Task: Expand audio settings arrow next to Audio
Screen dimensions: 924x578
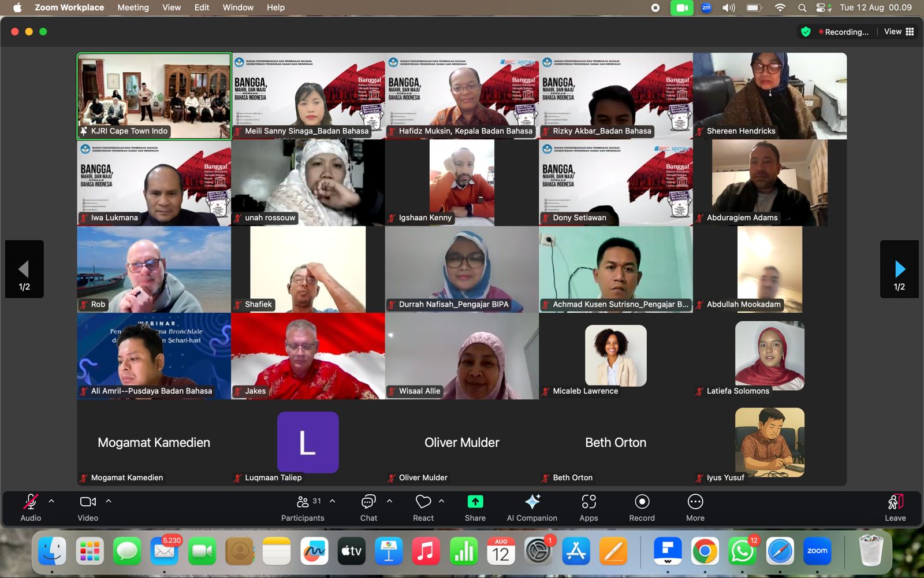Action: click(51, 501)
